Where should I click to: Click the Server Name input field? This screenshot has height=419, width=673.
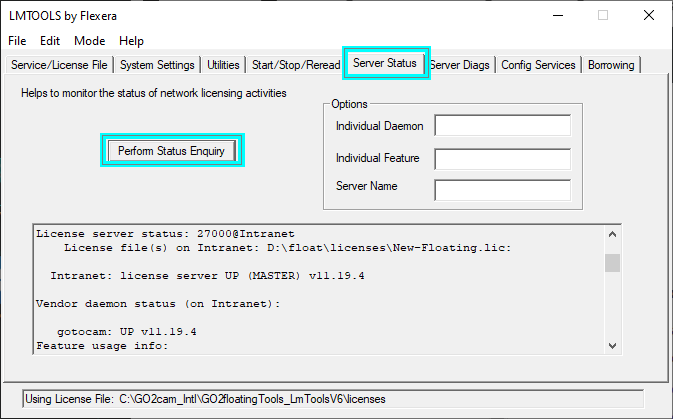(502, 190)
